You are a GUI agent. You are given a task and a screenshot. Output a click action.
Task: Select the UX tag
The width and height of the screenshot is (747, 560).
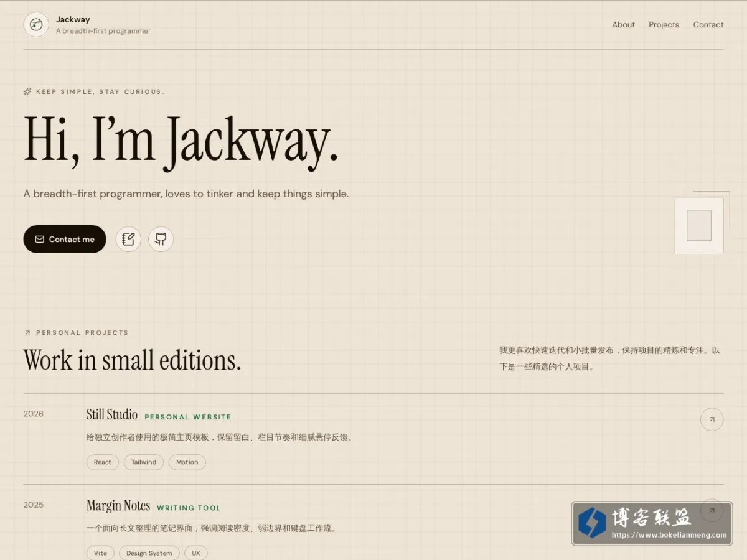click(x=196, y=553)
